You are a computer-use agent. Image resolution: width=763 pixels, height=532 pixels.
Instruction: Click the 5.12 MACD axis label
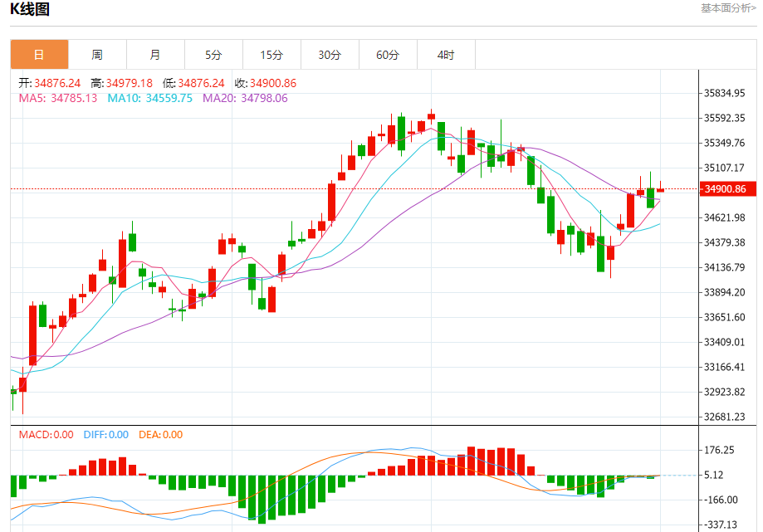coord(714,475)
